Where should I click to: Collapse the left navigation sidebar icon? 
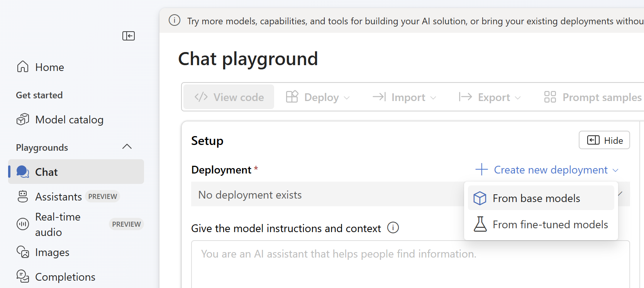[129, 36]
